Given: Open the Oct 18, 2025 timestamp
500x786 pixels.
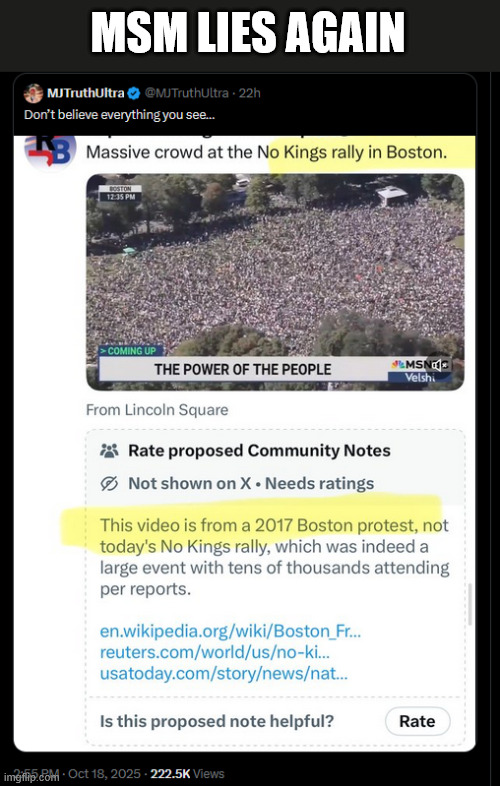Looking at the screenshot, I should tap(104, 773).
